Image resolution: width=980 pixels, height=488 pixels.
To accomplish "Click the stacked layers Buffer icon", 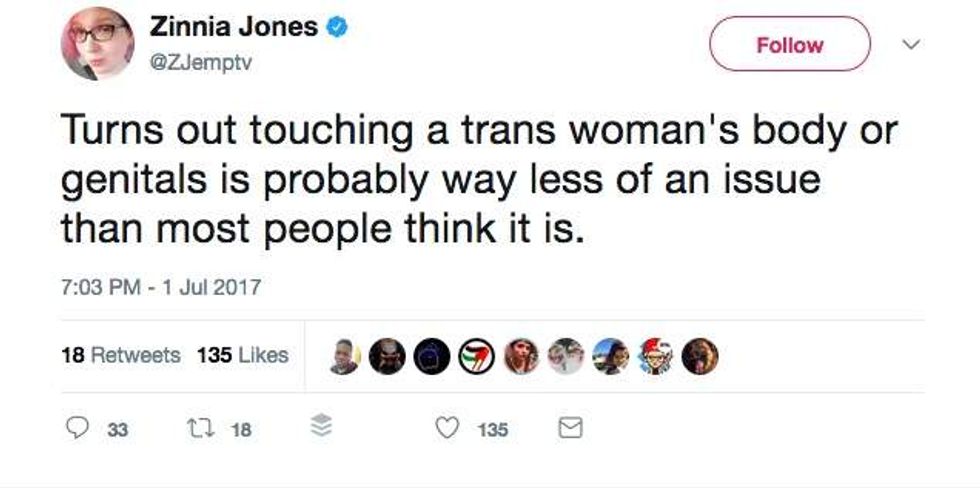I will 321,429.
